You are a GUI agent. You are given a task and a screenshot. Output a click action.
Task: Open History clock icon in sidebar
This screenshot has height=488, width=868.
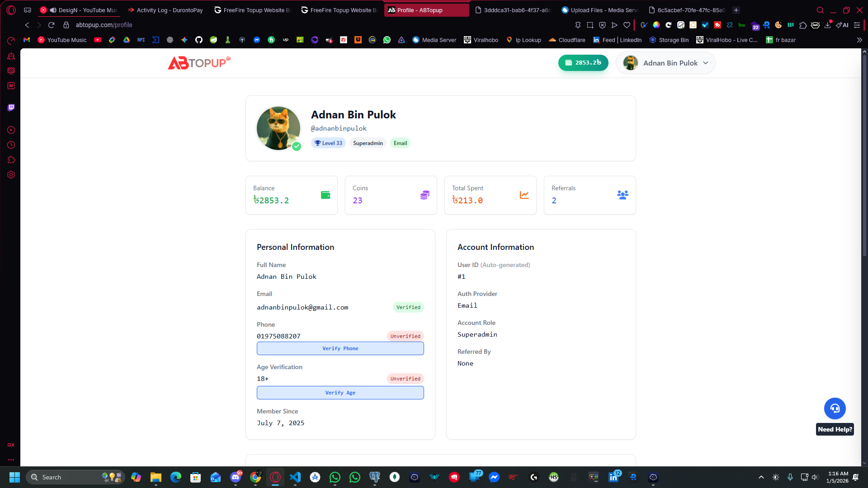[x=11, y=145]
